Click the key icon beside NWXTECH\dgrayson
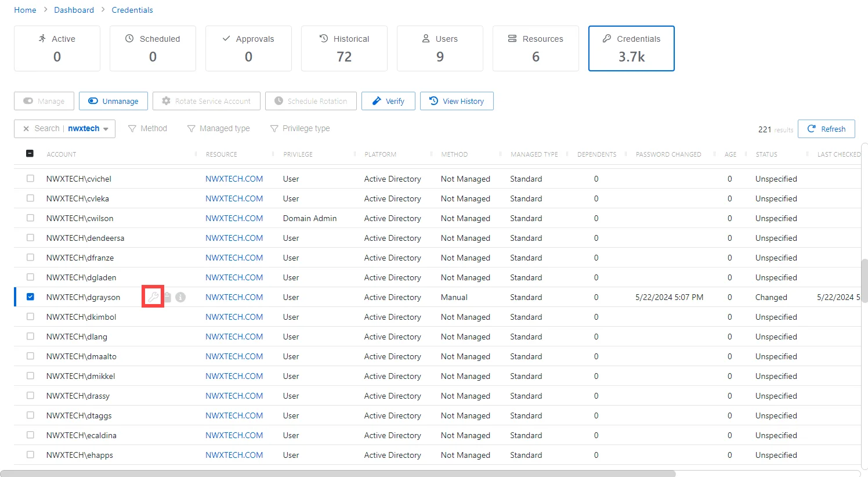 153,297
